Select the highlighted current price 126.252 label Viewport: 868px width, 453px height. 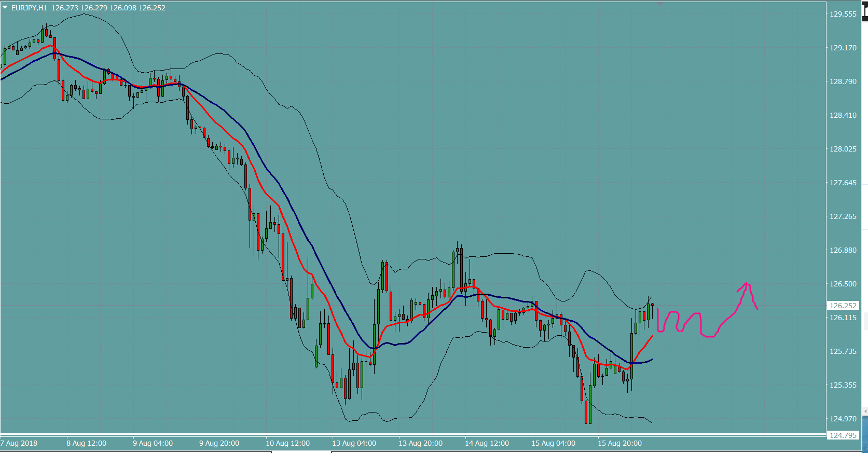pyautogui.click(x=843, y=306)
